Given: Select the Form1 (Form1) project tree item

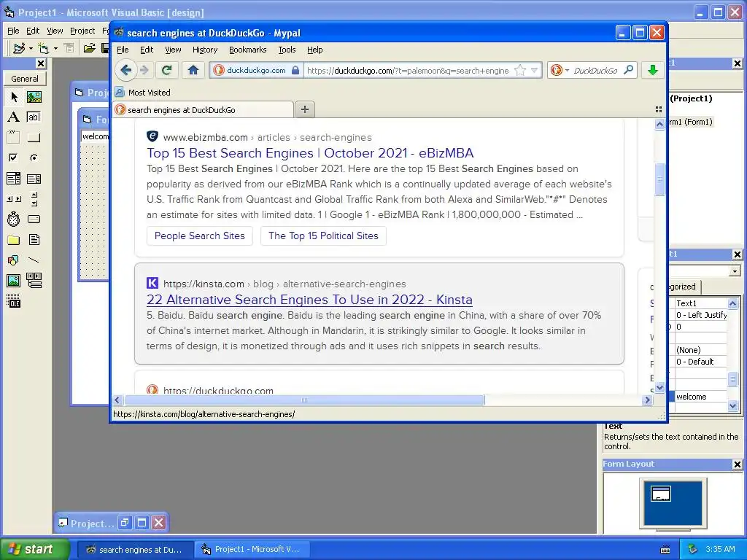Looking at the screenshot, I should coord(690,122).
